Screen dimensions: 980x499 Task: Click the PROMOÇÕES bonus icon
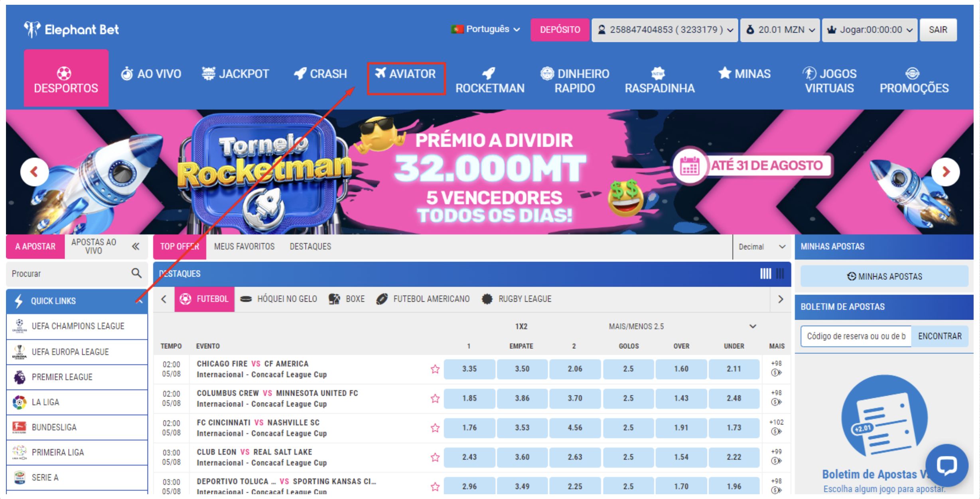[912, 73]
